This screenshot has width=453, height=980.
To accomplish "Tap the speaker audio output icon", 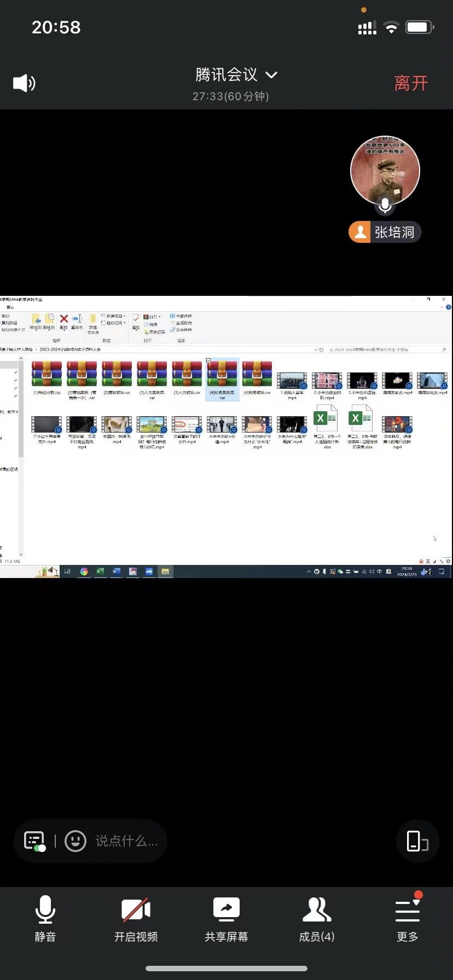I will [24, 83].
